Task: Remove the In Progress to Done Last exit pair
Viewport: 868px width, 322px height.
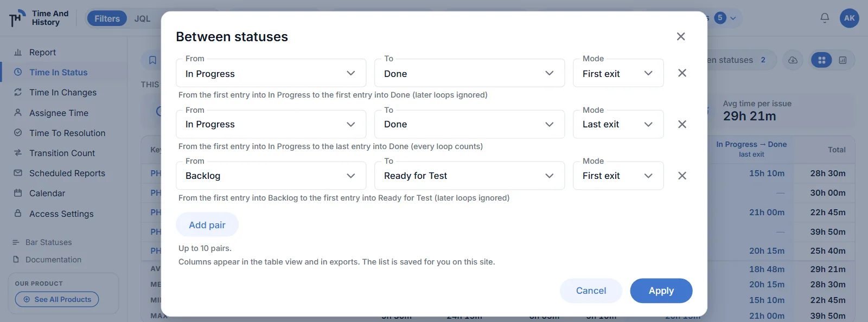Action: point(682,124)
